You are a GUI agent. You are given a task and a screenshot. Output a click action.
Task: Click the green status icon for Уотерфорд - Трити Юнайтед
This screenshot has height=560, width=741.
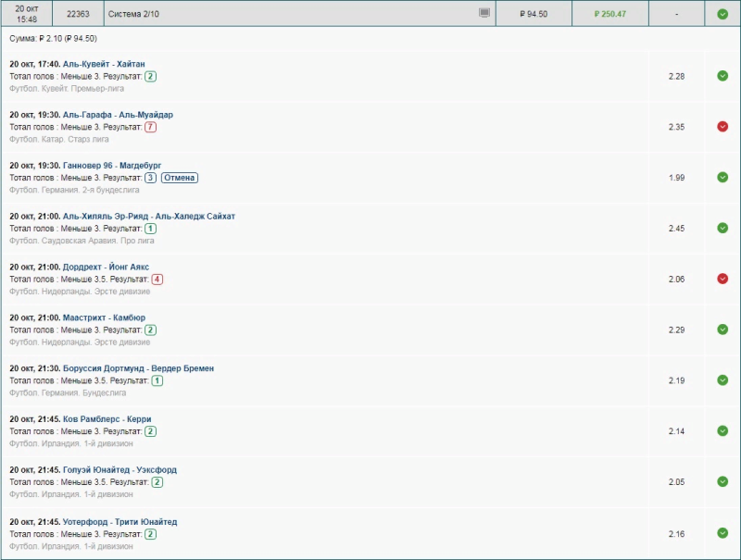(722, 533)
